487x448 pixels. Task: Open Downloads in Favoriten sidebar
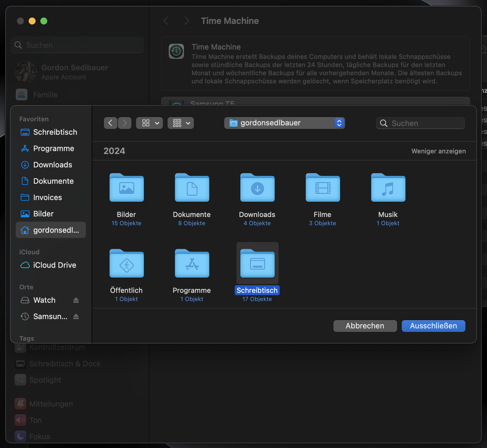pos(51,165)
